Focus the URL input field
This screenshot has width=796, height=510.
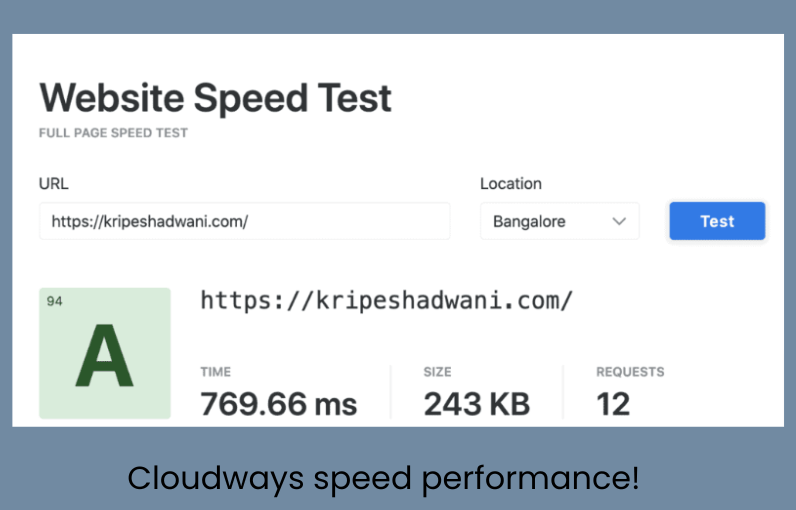[244, 221]
